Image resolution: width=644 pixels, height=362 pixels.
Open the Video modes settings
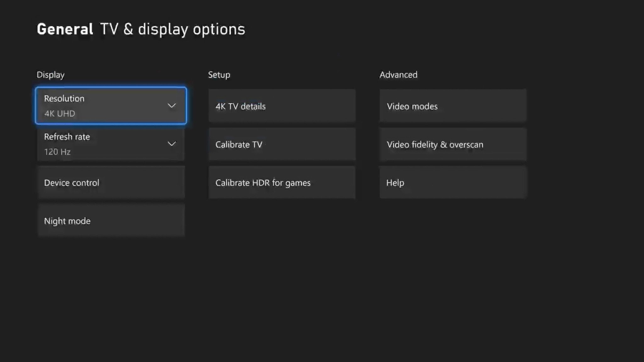(x=453, y=106)
